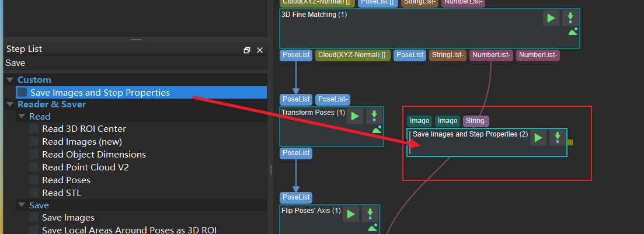Screen dimensions: 644x234
Task: Close the Step List panel
Action: pyautogui.click(x=260, y=50)
